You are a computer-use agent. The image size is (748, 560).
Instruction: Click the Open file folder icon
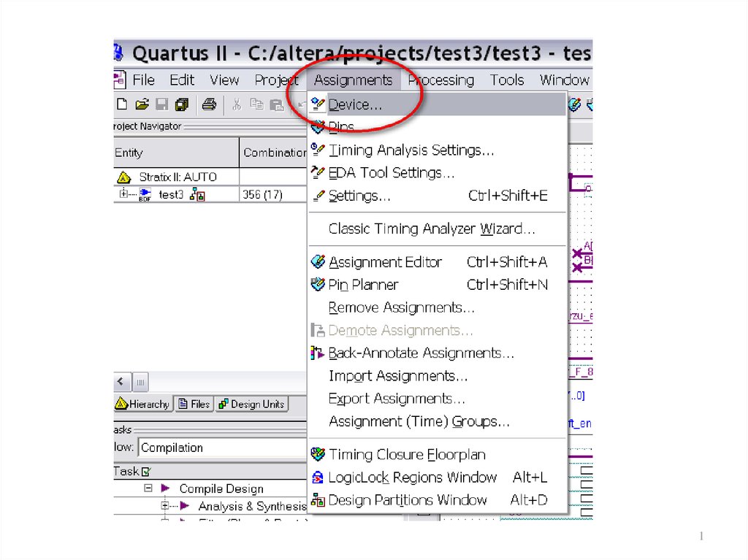click(142, 104)
